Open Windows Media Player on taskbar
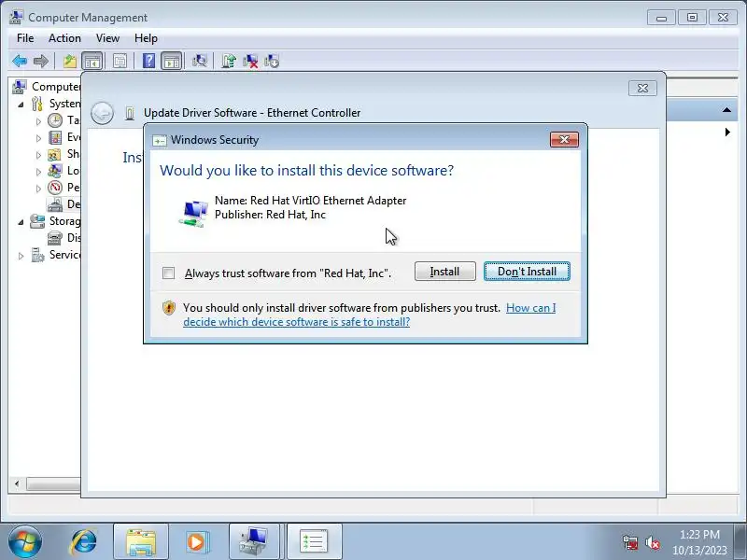 point(196,542)
